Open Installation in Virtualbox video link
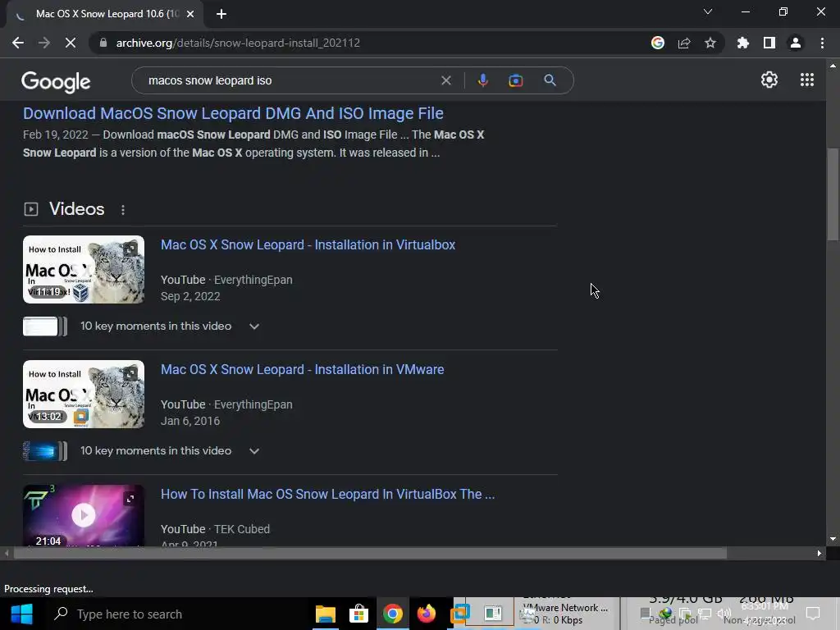 (x=308, y=244)
